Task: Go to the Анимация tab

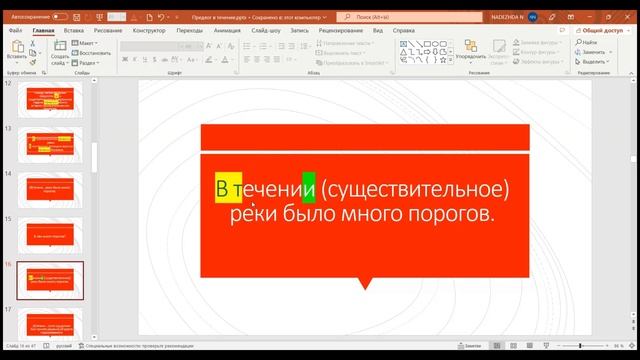Action: 227,31
